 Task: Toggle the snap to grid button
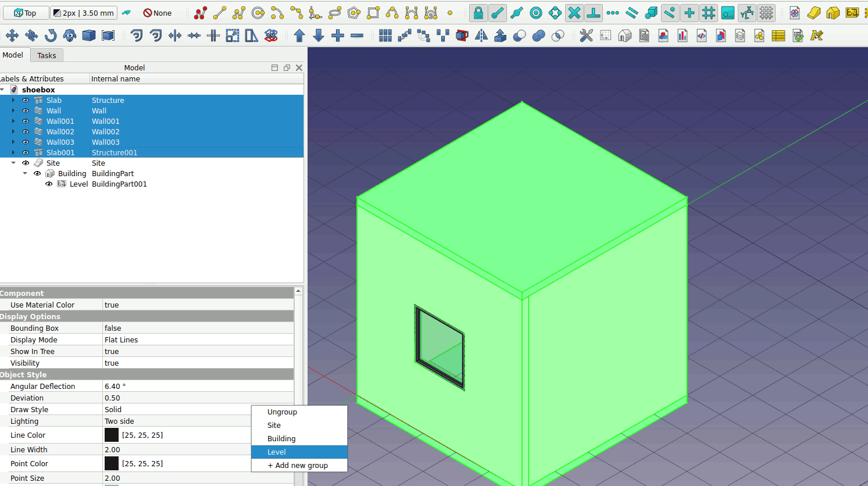pyautogui.click(x=708, y=13)
